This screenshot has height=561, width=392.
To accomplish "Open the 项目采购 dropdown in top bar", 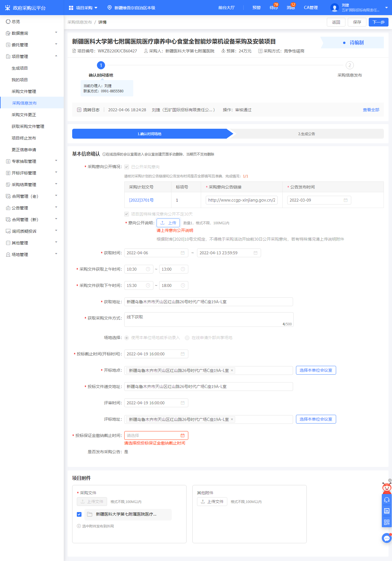I will (83, 8).
